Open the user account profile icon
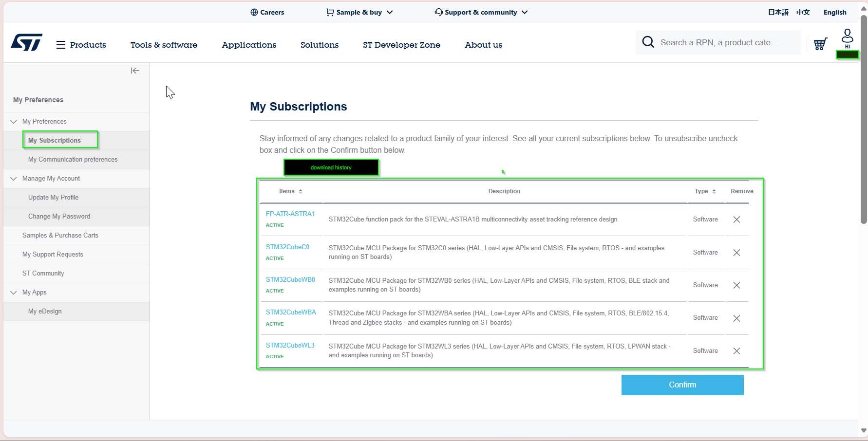 click(x=848, y=36)
